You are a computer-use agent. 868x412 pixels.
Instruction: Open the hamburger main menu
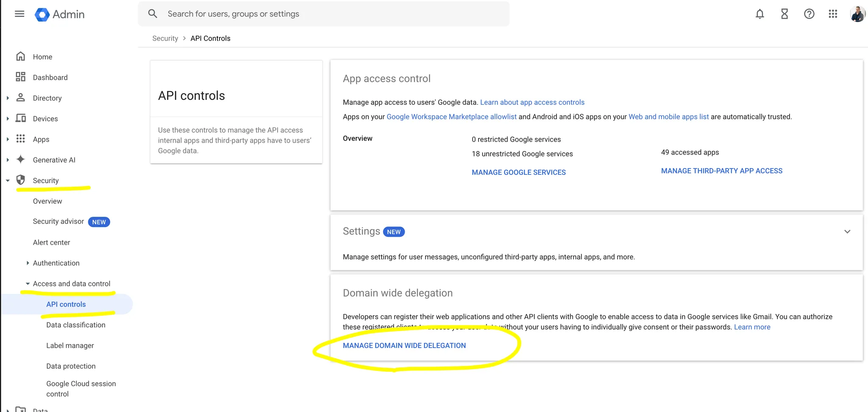point(19,14)
